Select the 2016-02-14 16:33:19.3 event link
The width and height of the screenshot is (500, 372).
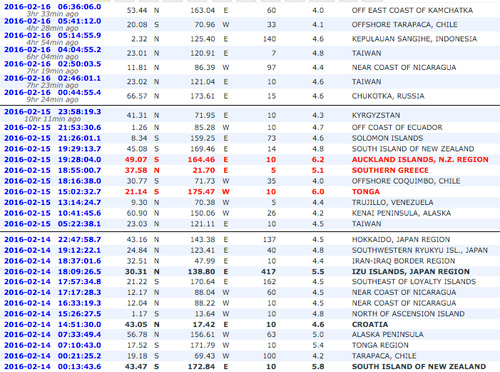point(53,303)
